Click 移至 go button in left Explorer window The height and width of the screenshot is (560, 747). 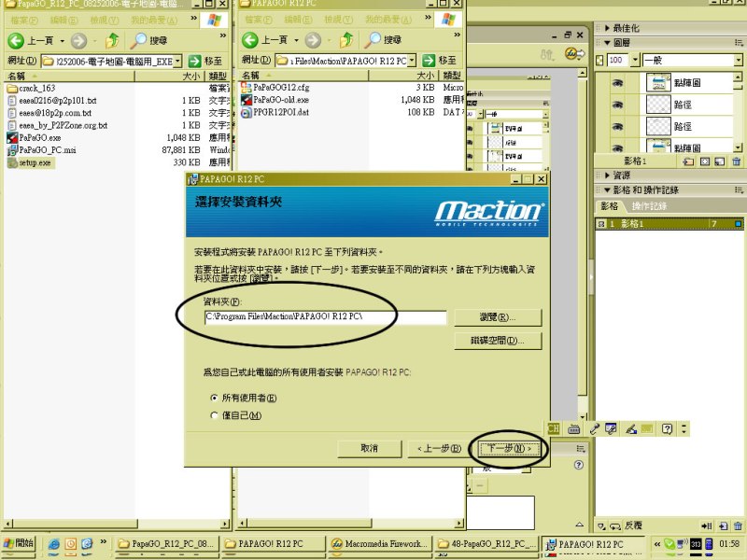[205, 61]
